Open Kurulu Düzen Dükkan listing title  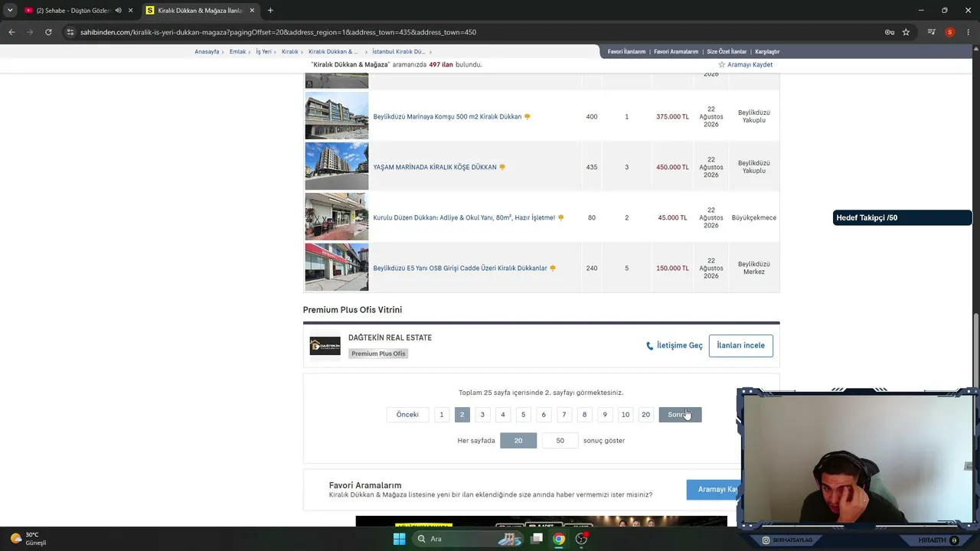pyautogui.click(x=464, y=217)
